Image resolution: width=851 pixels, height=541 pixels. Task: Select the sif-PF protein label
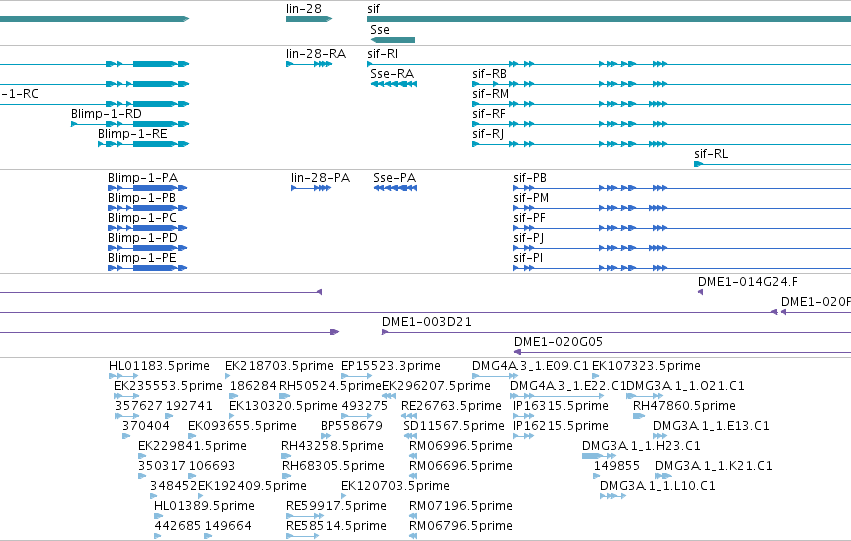click(x=530, y=218)
